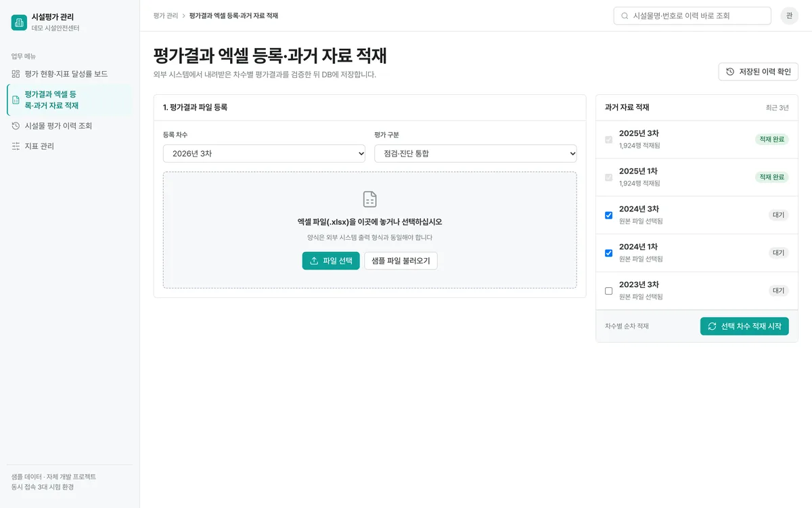Click the 평가 관리 breadcrumb link
This screenshot has width=812, height=508.
pos(166,16)
